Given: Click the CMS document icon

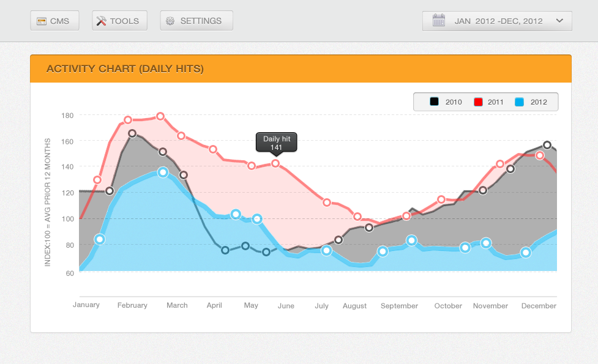Looking at the screenshot, I should 40,20.
